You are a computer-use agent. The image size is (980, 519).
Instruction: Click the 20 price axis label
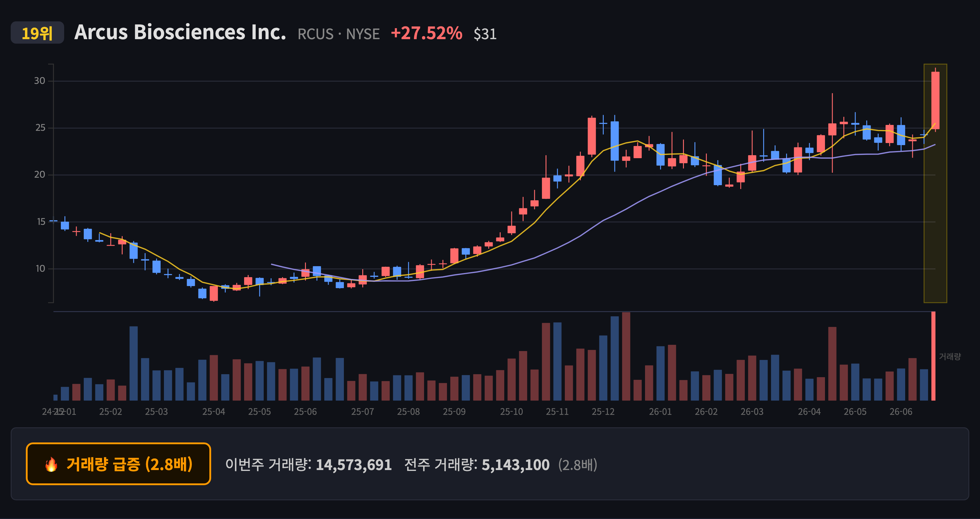coord(39,174)
